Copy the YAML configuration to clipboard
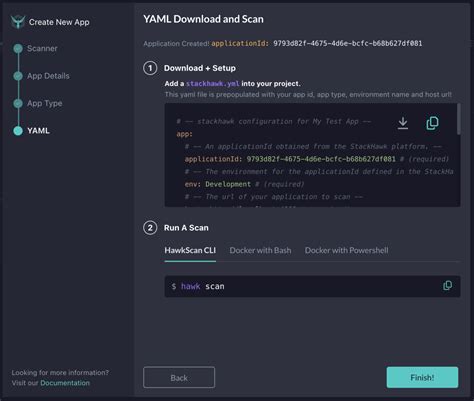This screenshot has height=401, width=474. (x=432, y=123)
